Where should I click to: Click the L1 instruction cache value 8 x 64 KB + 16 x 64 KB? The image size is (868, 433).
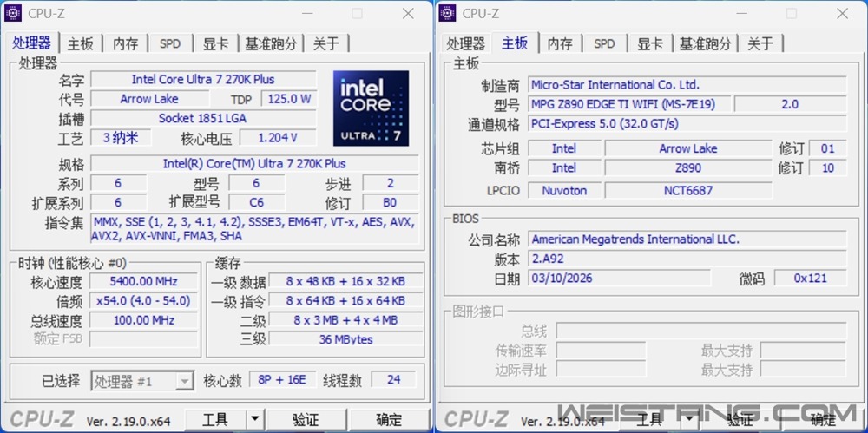click(346, 300)
